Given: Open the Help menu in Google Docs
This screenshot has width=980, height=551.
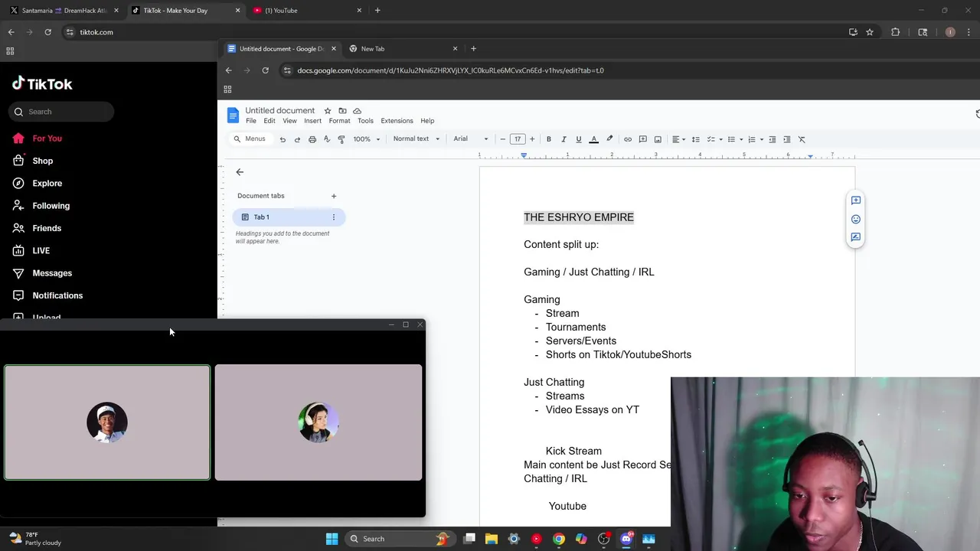Looking at the screenshot, I should click(427, 121).
